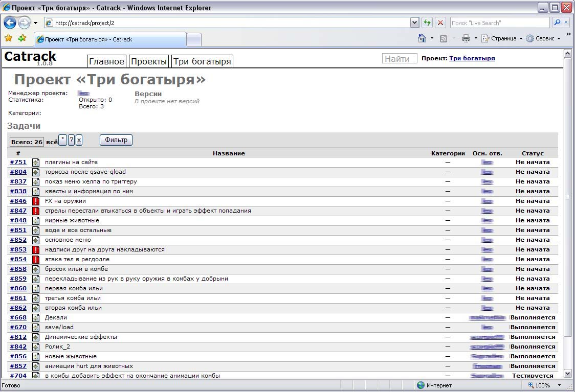Open task link #853
This screenshot has height=392, width=575.
(18, 250)
